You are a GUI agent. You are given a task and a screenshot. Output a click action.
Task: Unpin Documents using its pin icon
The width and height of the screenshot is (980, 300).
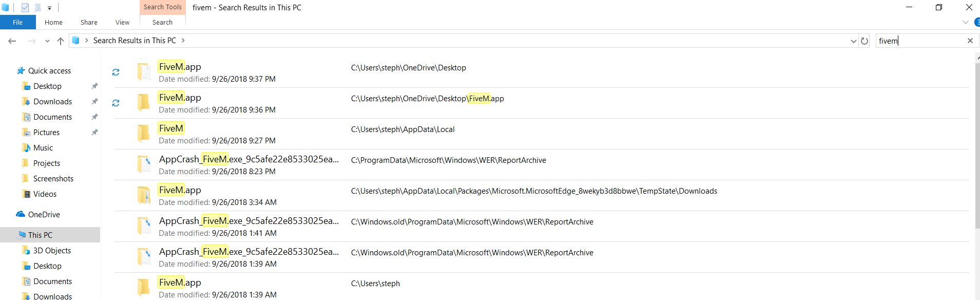[x=94, y=117]
